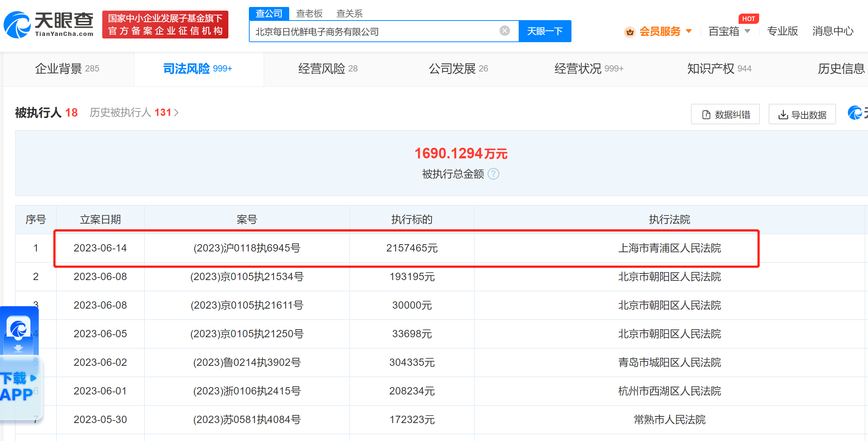Viewport: 868px width, 441px height.
Task: Click the 天眼一下 search button
Action: pos(545,31)
